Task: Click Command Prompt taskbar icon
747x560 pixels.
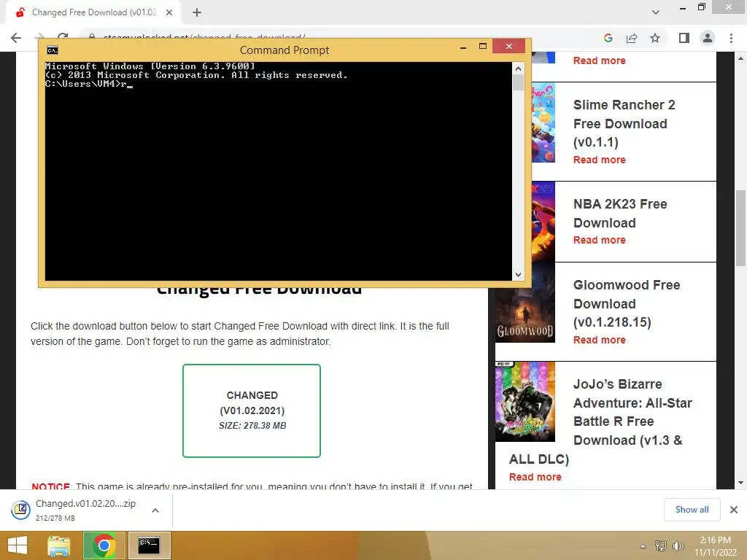Action: [x=149, y=545]
